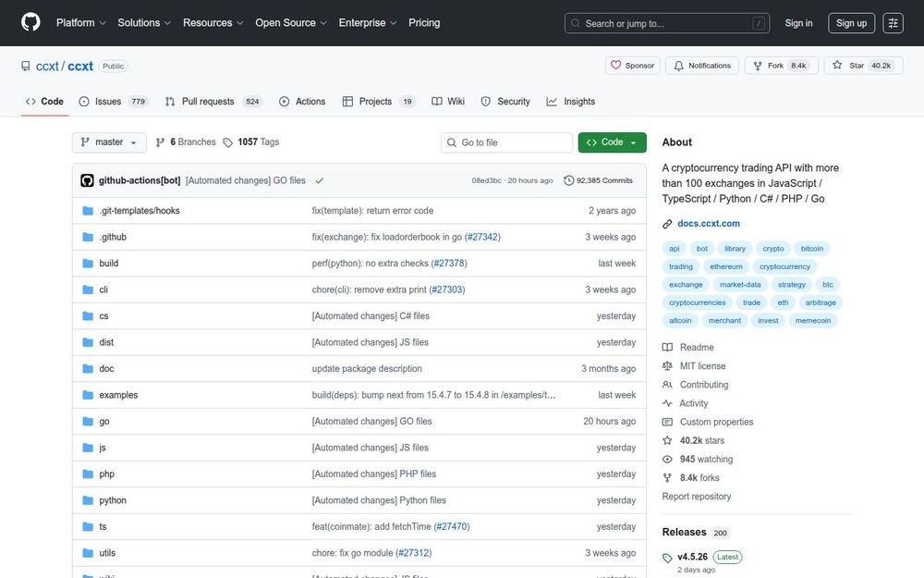Click the heart Sponsor button
924x578 pixels.
pyautogui.click(x=632, y=66)
